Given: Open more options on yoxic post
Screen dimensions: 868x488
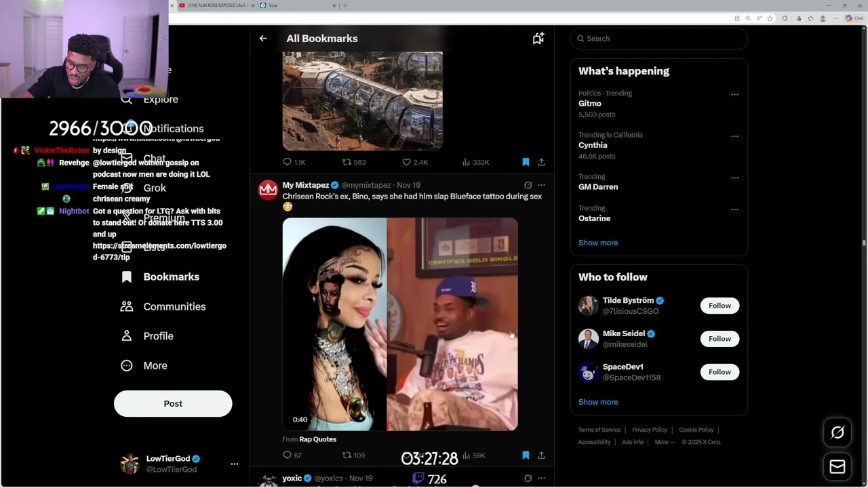Looking at the screenshot, I should point(541,479).
